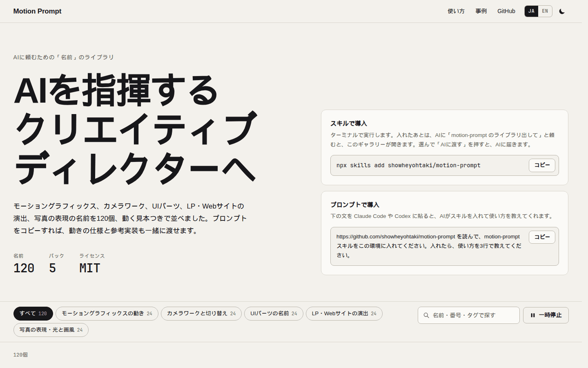Click the プロンプトで導入 heading
The height and width of the screenshot is (368, 588).
355,205
